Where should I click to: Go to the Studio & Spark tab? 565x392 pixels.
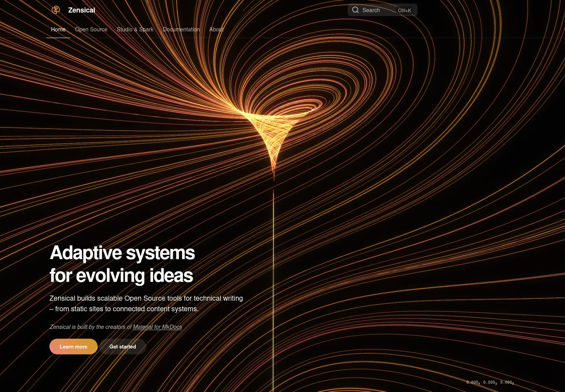(x=135, y=29)
